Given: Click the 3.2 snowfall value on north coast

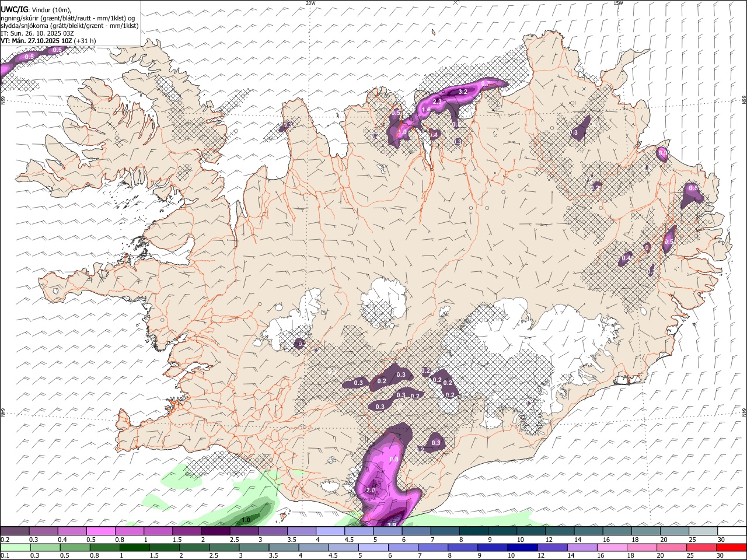Looking at the screenshot, I should (x=463, y=92).
